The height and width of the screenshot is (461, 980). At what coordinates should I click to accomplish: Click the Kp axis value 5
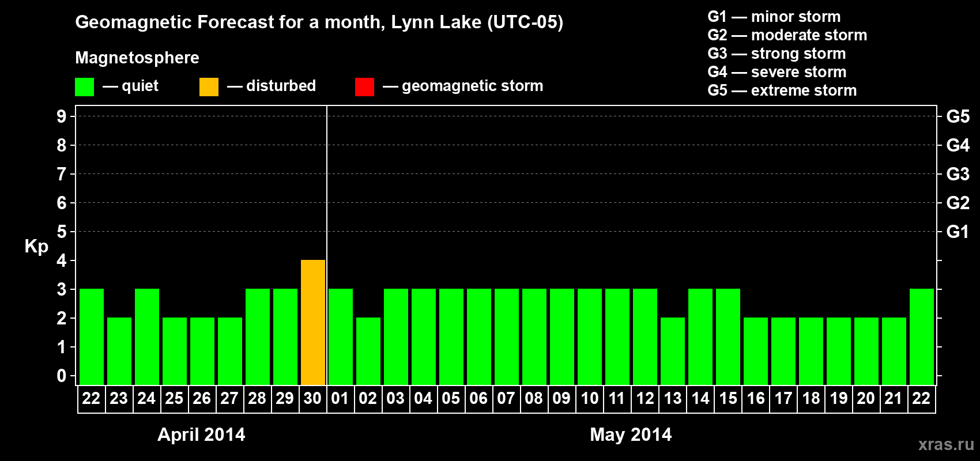(62, 232)
